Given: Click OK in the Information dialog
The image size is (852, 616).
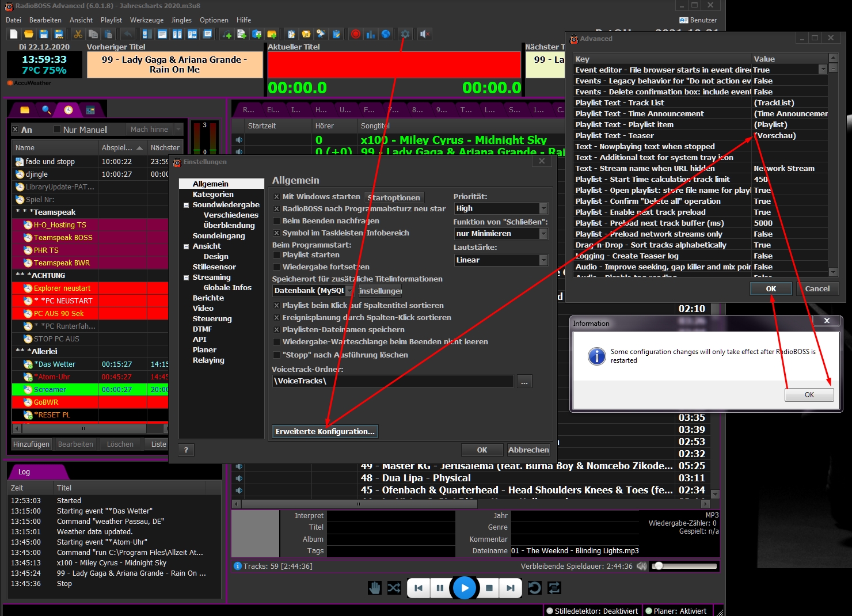Looking at the screenshot, I should 809,395.
